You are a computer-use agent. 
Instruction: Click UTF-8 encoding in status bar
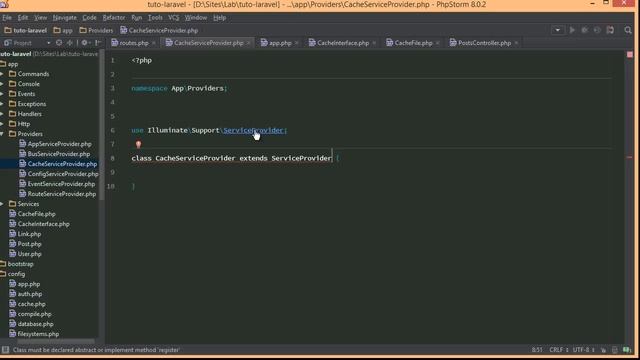[x=583, y=350]
